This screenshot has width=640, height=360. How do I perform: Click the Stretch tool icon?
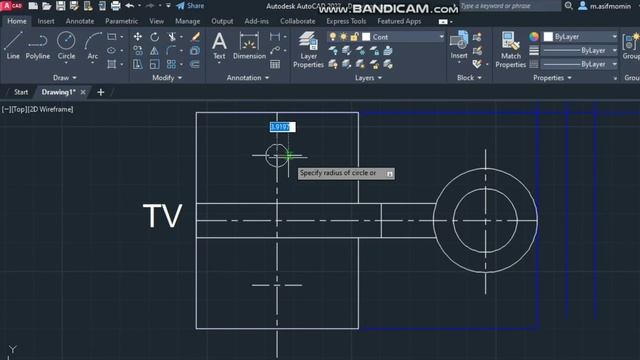click(138, 64)
